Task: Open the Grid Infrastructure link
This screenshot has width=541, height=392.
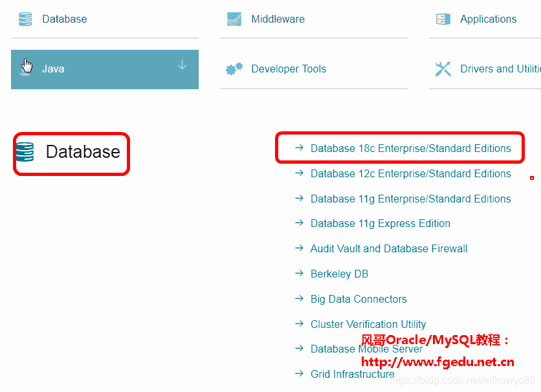Action: tap(352, 374)
